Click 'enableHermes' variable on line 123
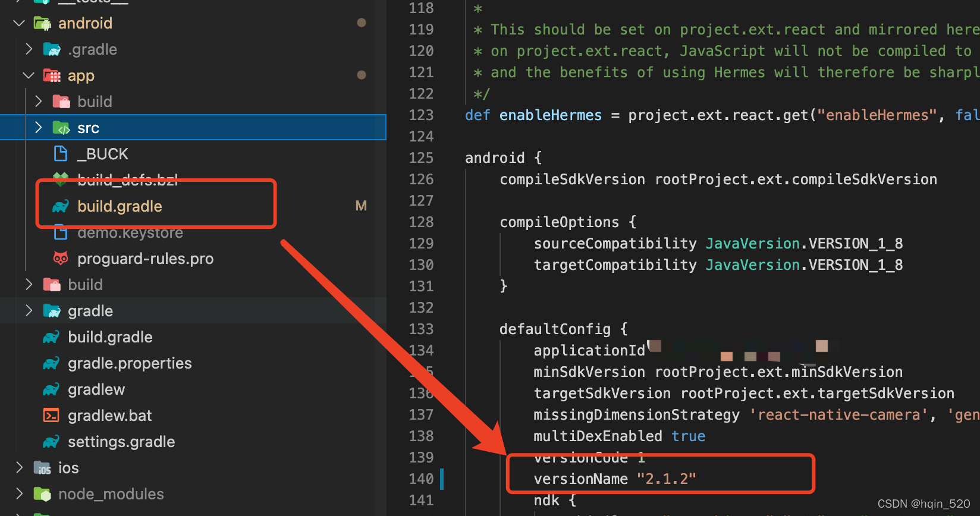Image resolution: width=980 pixels, height=516 pixels. [x=551, y=115]
